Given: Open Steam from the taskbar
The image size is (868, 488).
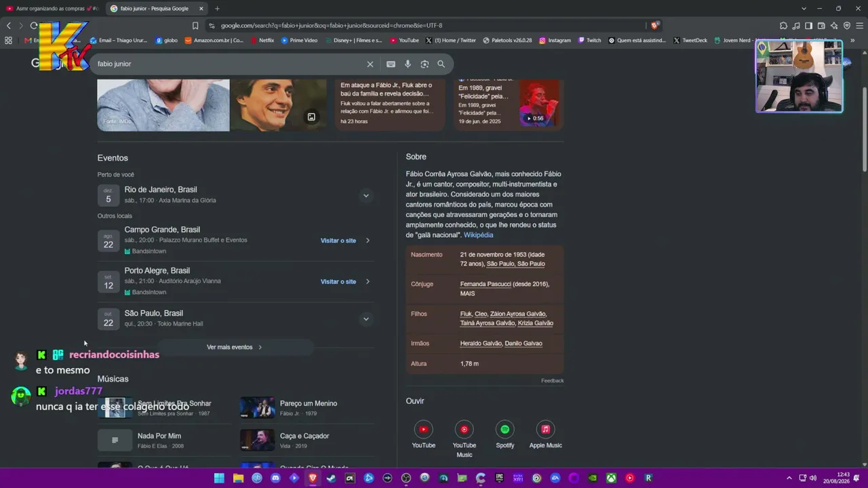Looking at the screenshot, I should coord(331,478).
